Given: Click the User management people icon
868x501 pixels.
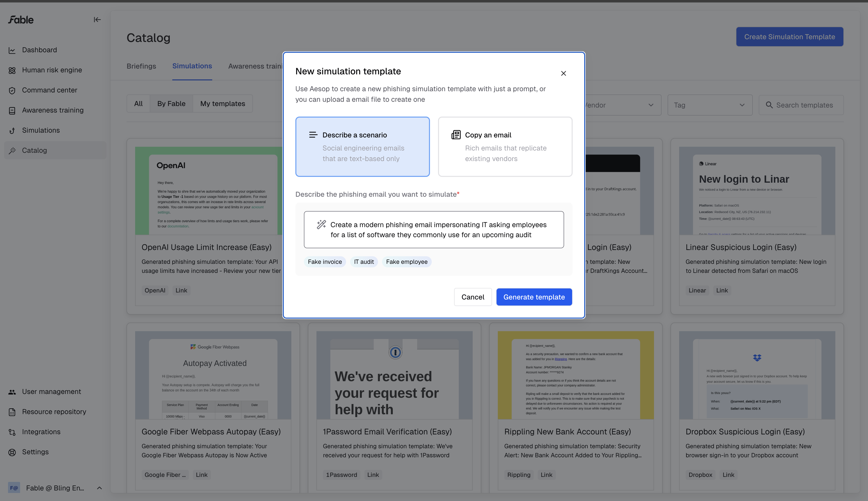Looking at the screenshot, I should pos(12,392).
